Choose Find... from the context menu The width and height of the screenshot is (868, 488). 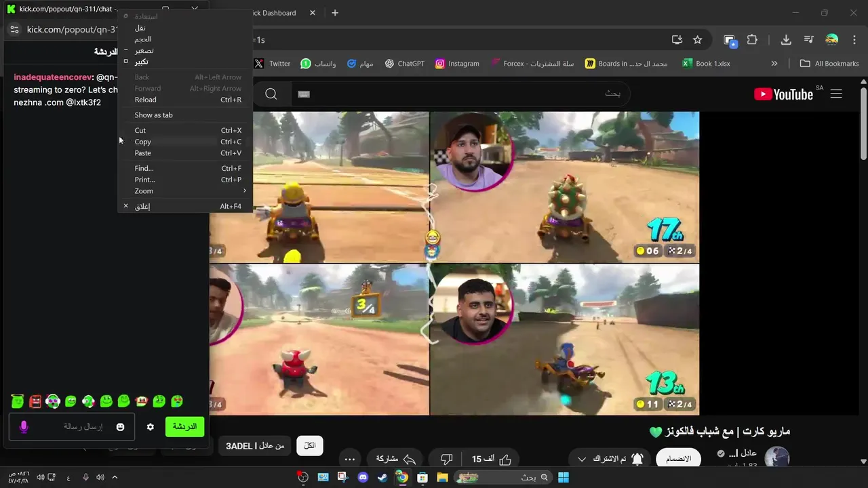coord(185,168)
